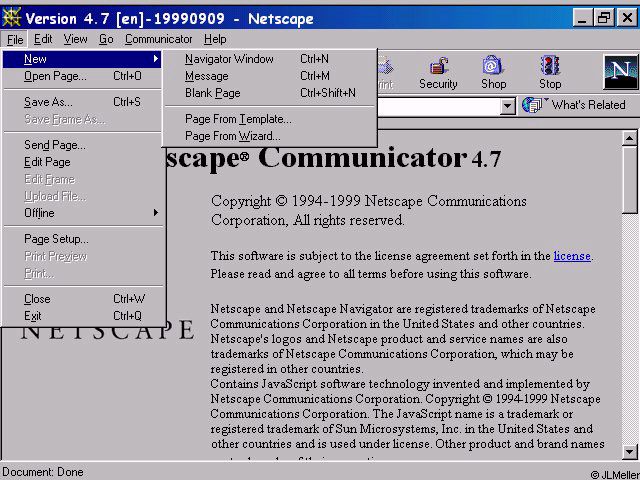The height and width of the screenshot is (480, 640).
Task: Click the What's Related label
Action: 588,105
